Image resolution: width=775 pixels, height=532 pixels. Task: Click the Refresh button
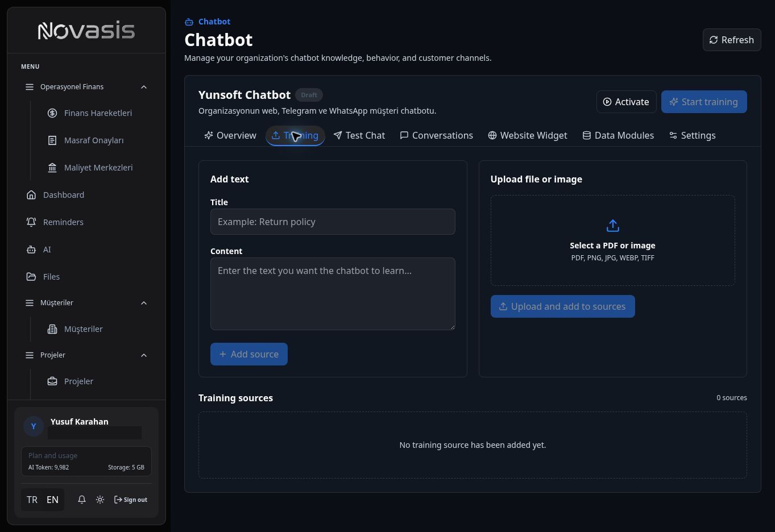pos(732,40)
